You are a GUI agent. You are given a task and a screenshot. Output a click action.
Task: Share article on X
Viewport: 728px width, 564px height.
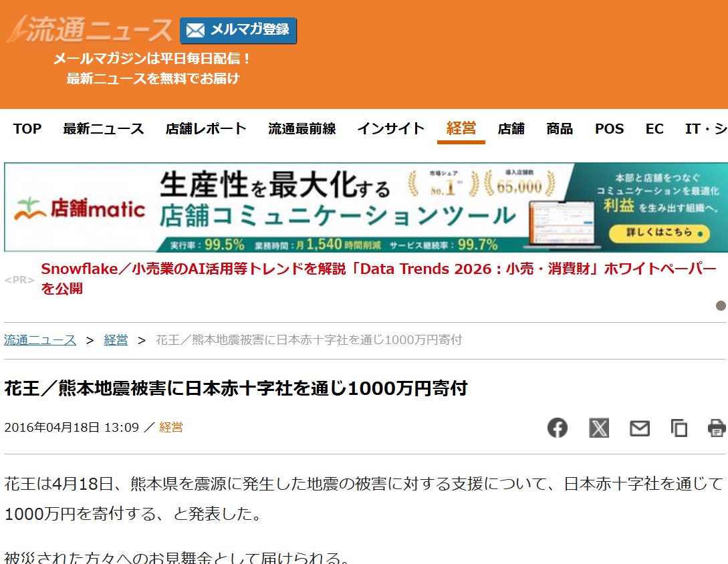(599, 428)
